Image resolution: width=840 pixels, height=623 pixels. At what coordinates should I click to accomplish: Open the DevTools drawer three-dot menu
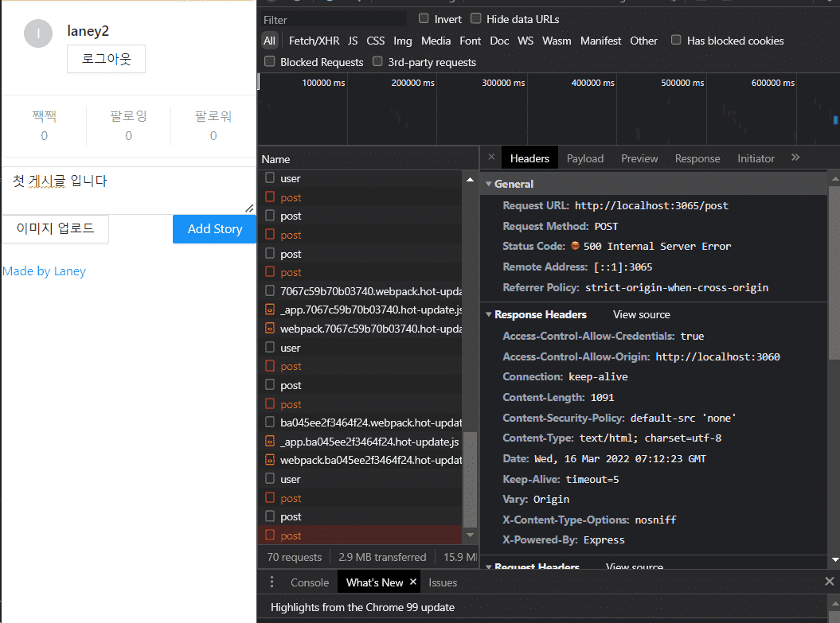[x=272, y=582]
